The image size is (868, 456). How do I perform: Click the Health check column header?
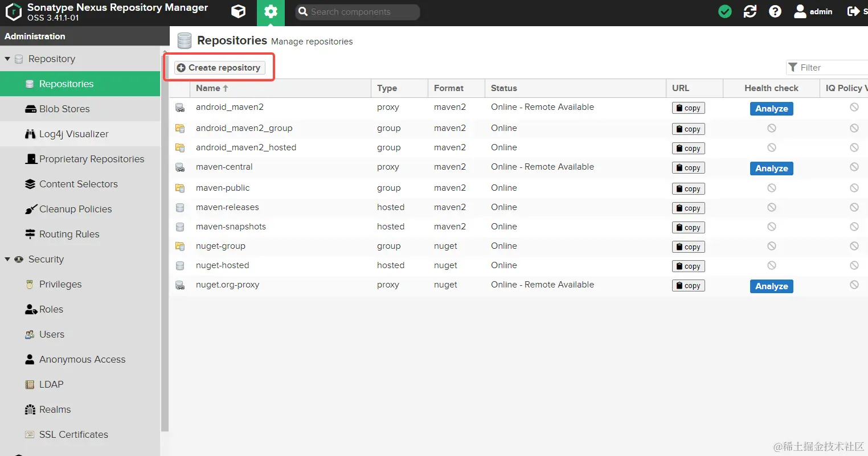pos(771,88)
